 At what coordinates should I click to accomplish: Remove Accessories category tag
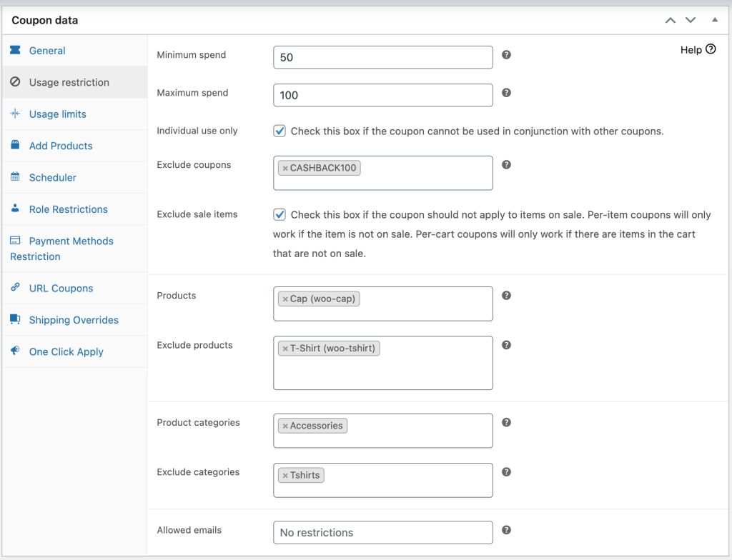[x=285, y=426]
